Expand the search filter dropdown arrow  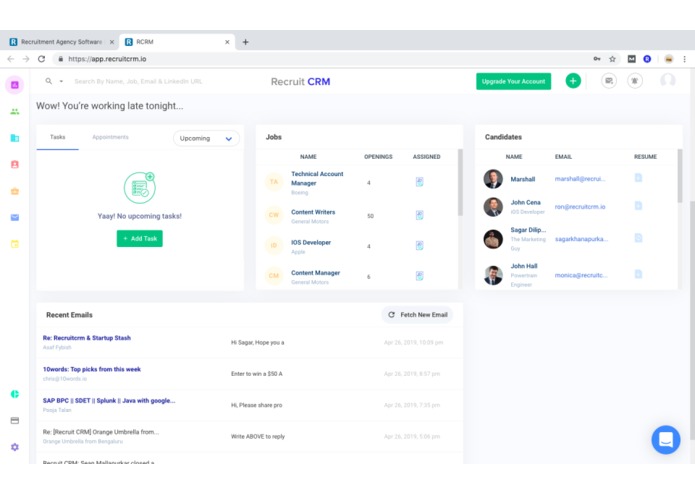61,81
